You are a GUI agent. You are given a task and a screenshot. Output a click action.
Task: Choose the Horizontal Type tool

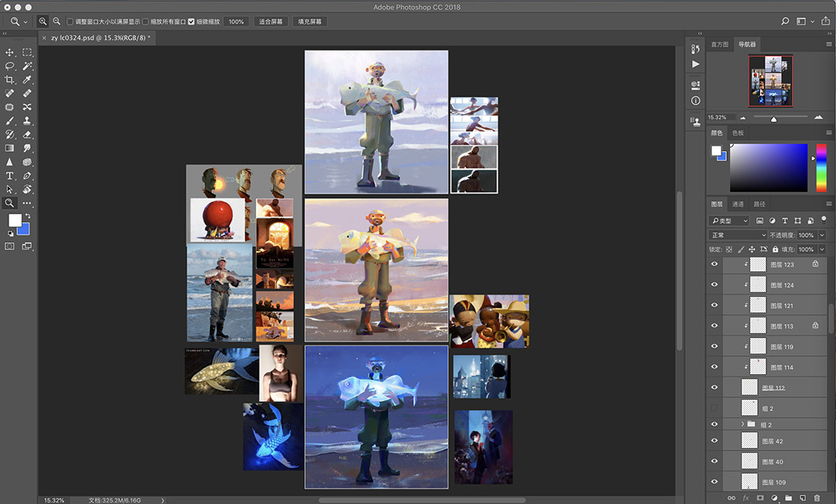tap(10, 176)
